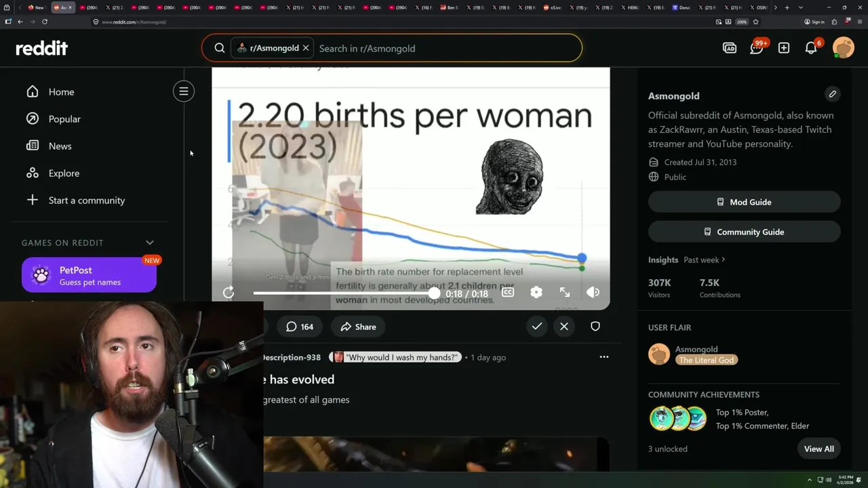The height and width of the screenshot is (488, 868).
Task: Approve the post with the checkmark
Action: tap(536, 327)
